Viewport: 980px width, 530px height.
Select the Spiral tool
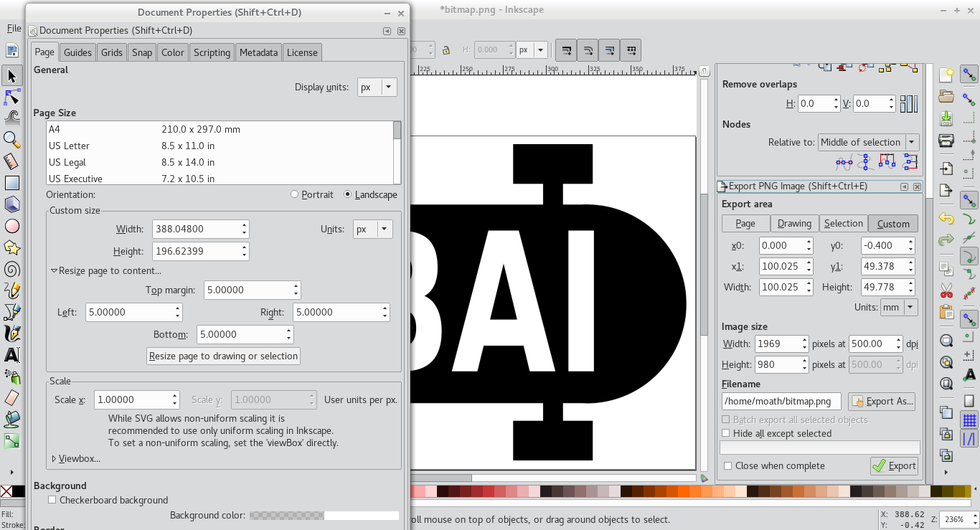point(11,269)
